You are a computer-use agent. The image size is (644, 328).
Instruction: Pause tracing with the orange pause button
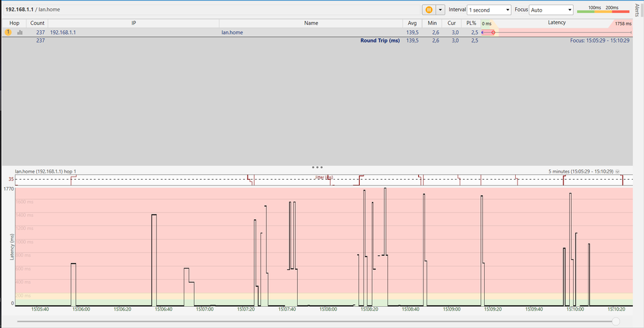429,10
